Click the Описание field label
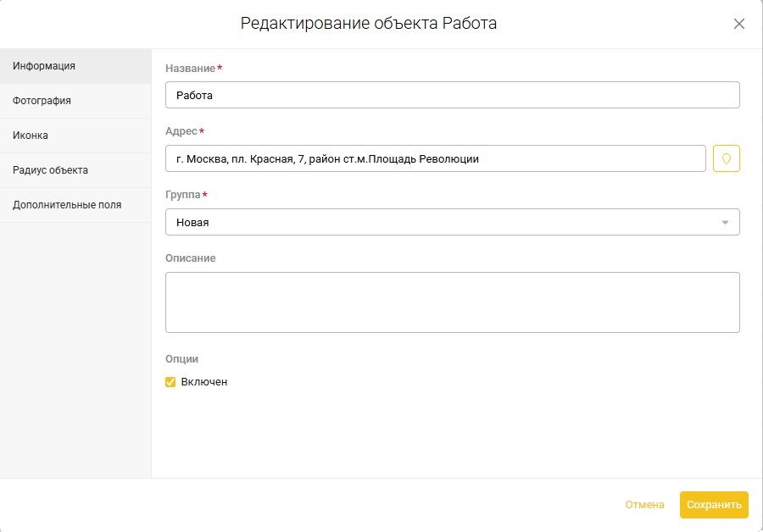Screen dimensions: 763x532 pyautogui.click(x=190, y=258)
